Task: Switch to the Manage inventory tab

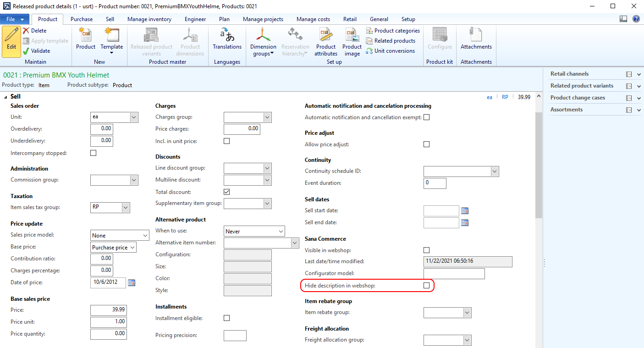Action: pyautogui.click(x=149, y=19)
